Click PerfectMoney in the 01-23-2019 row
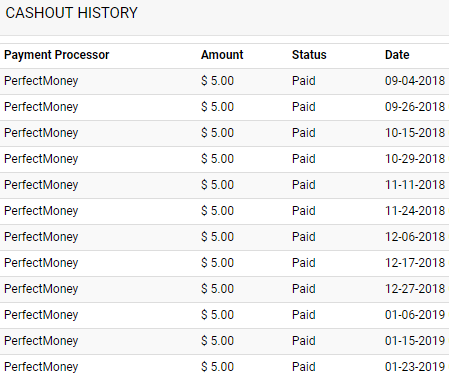Screen dimensions: 449x377 click(41, 367)
